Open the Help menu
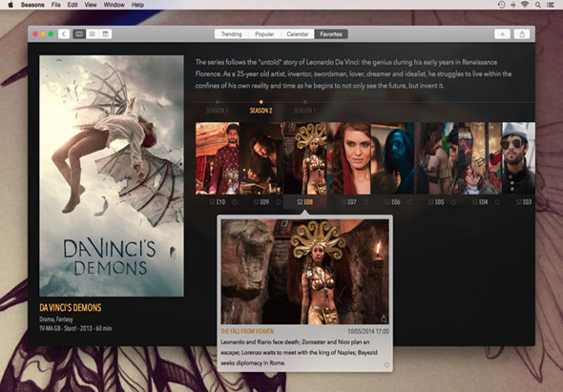The height and width of the screenshot is (392, 563). pyautogui.click(x=137, y=5)
